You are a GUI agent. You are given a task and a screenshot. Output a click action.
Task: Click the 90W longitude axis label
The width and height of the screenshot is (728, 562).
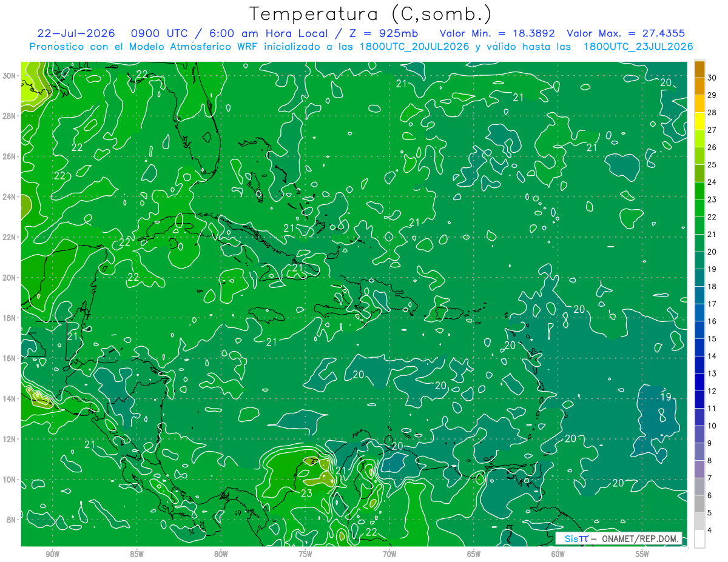[x=53, y=554]
